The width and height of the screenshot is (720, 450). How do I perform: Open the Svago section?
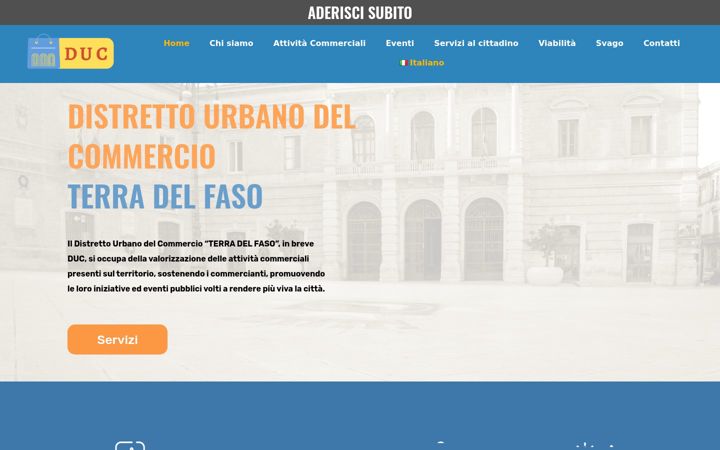point(609,43)
